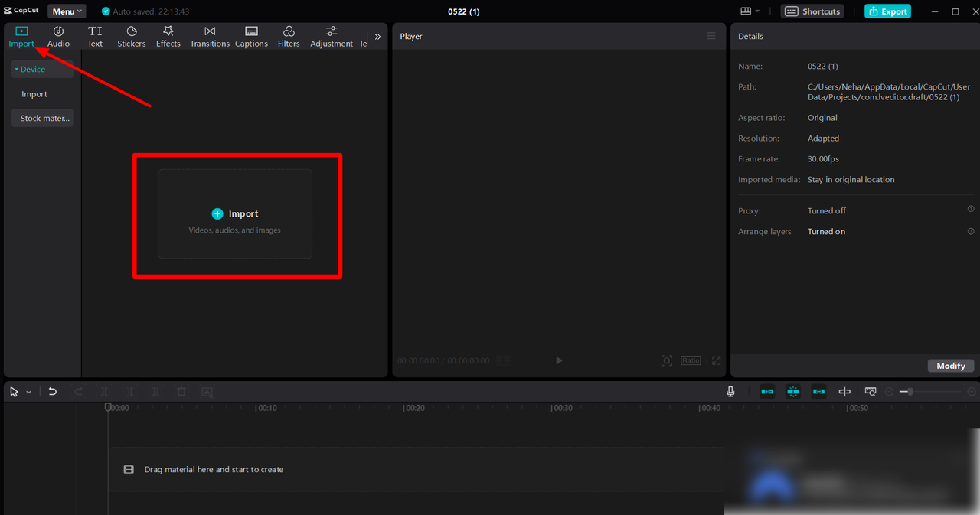Zoom out the timeline

coord(890,391)
